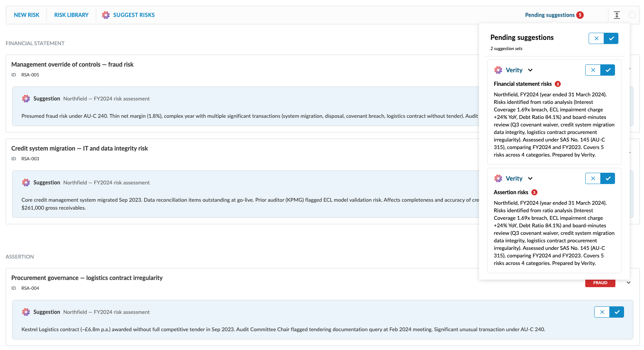Click the 'Financial statement risks' set heading
This screenshot has height=350, width=644.
[523, 84]
